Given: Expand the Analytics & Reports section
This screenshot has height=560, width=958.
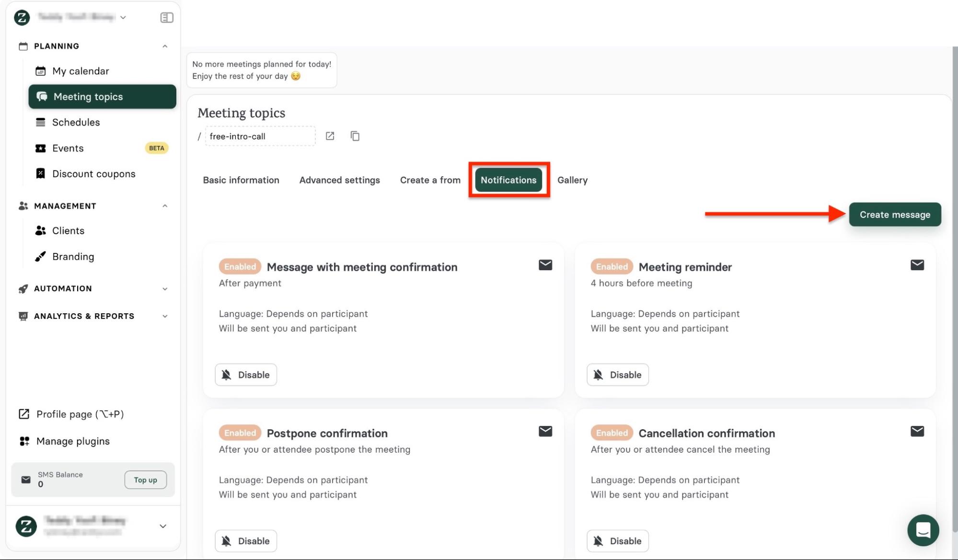Looking at the screenshot, I should [x=164, y=316].
